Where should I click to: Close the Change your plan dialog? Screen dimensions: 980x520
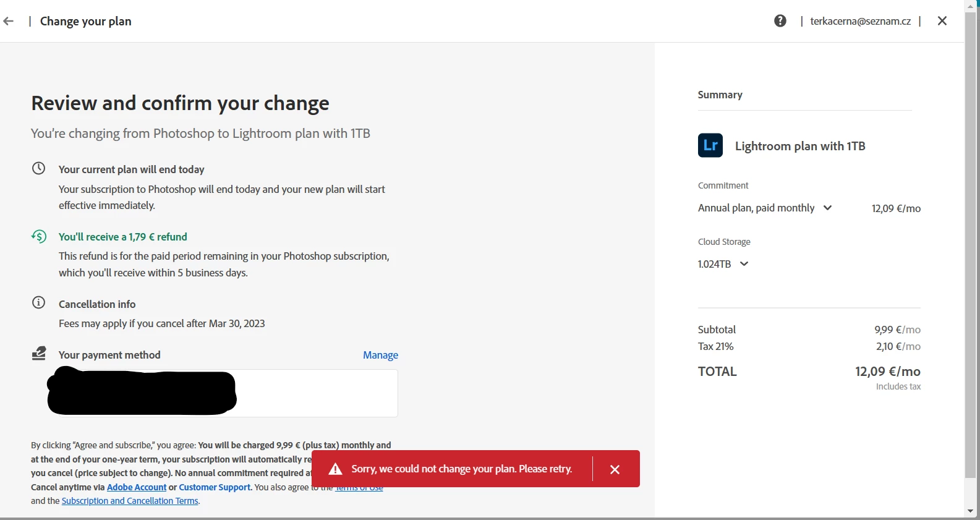(942, 21)
